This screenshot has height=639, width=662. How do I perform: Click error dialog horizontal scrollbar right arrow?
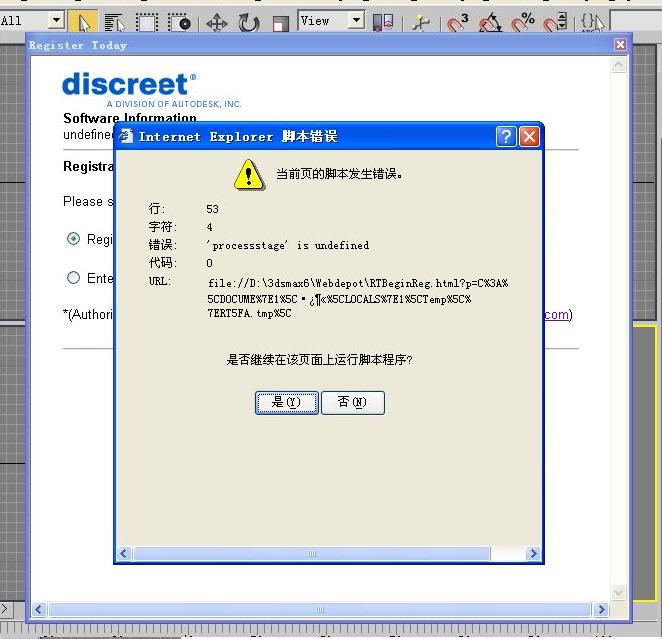(534, 553)
